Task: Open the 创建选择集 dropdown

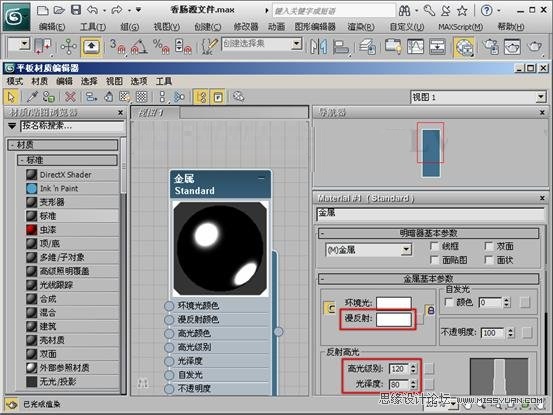Action: [x=297, y=44]
